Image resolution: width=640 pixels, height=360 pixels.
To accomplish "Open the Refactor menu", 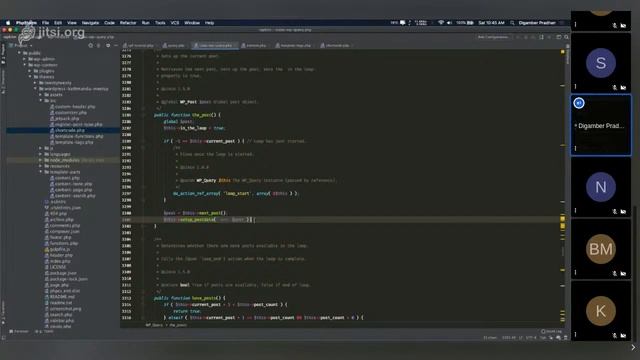I will (x=128, y=23).
